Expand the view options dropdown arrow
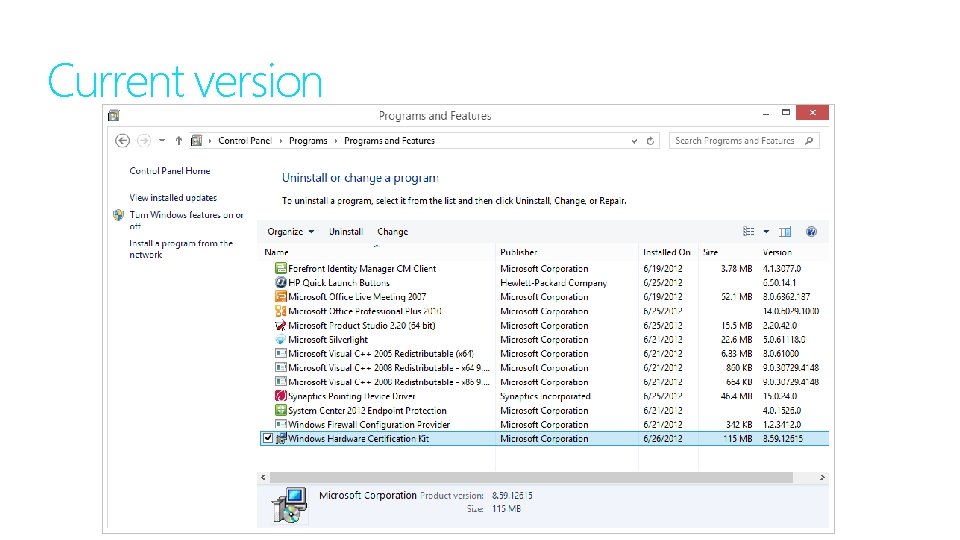 (766, 231)
